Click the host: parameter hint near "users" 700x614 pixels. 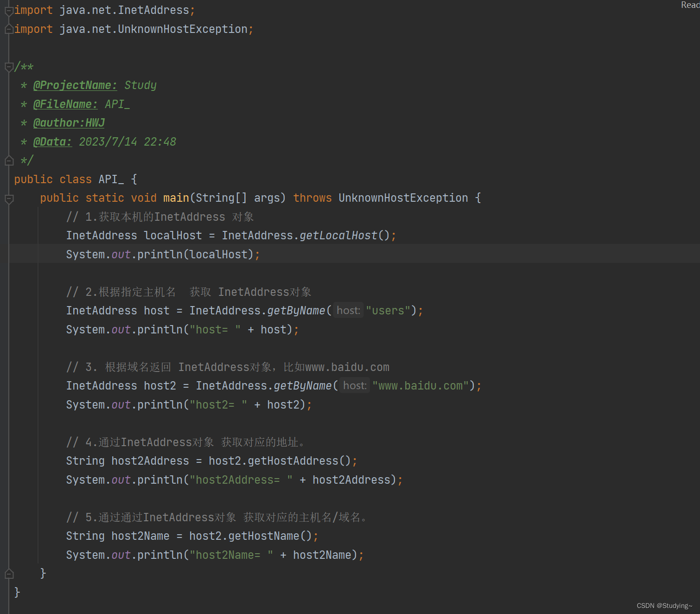pyautogui.click(x=348, y=310)
